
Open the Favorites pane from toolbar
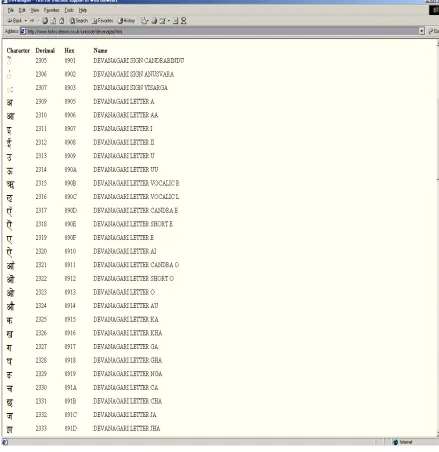click(102, 21)
